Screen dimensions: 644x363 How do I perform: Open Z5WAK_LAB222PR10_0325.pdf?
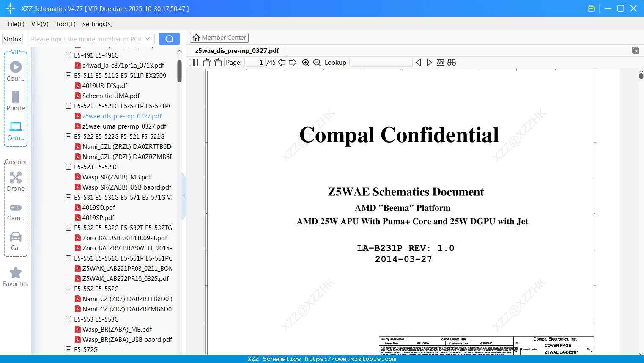coord(126,278)
